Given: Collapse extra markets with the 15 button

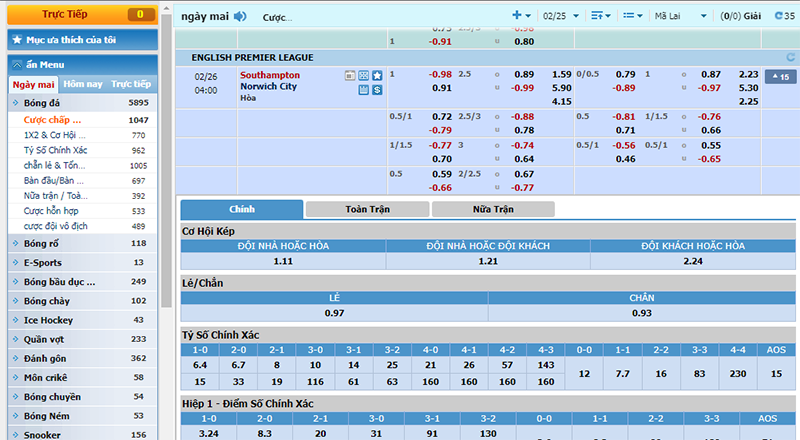Looking at the screenshot, I should [779, 77].
